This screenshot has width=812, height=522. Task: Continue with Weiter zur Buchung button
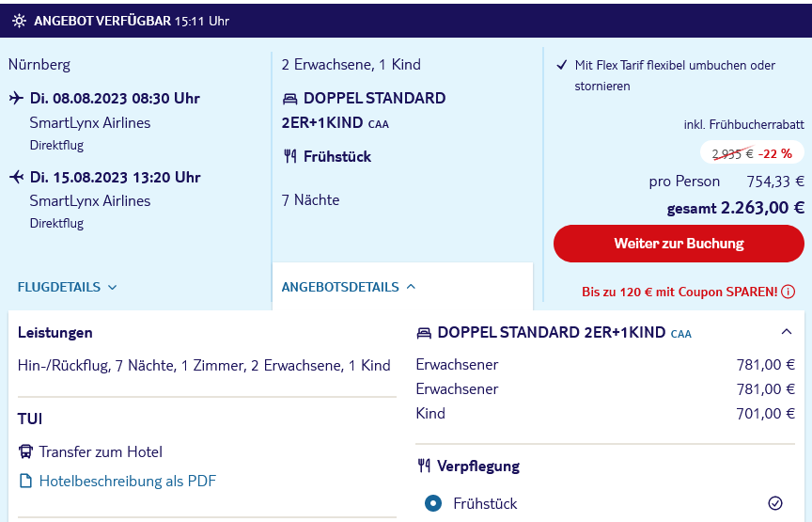679,244
